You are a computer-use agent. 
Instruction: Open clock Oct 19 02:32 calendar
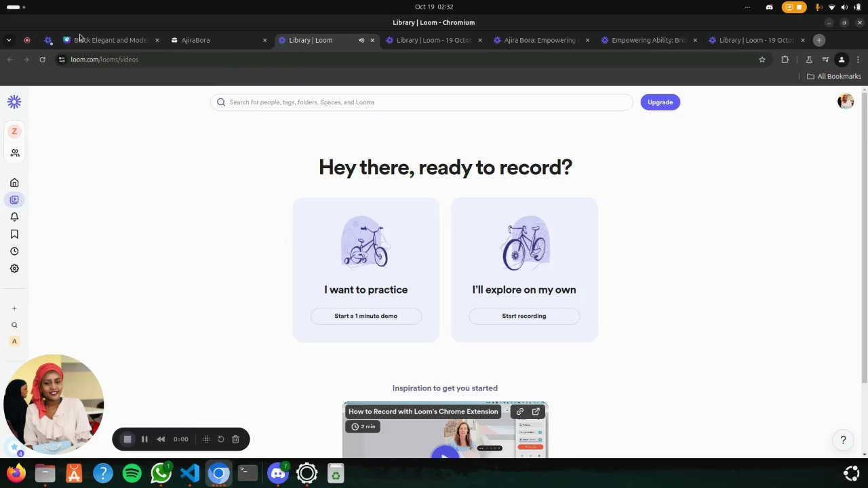point(434,7)
